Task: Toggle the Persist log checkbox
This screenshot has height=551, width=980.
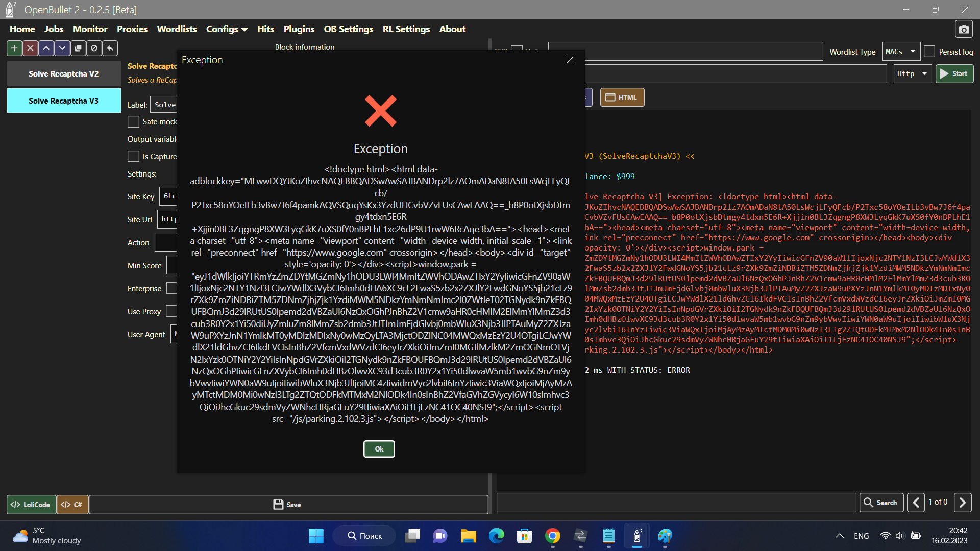Action: point(930,52)
